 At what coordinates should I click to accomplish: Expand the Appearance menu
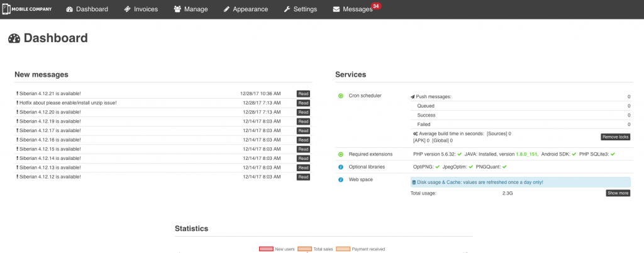click(245, 9)
